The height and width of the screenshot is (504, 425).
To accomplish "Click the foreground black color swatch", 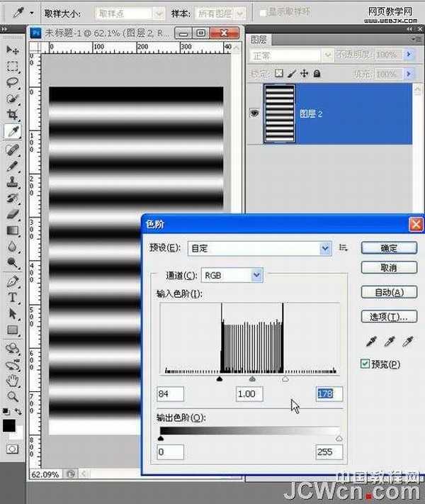I will (9, 426).
